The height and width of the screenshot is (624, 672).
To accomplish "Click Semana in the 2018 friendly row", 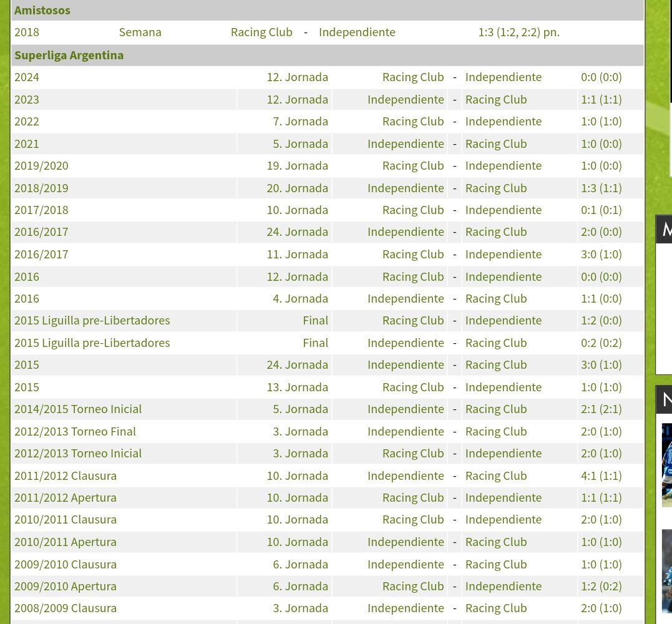I will coord(140,32).
